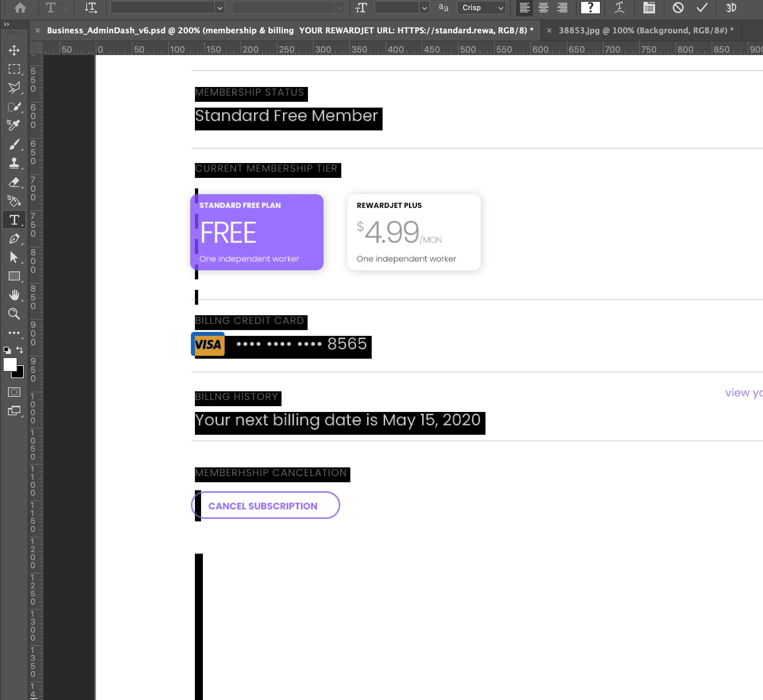
Task: Toggle text orientation button
Action: pyautogui.click(x=91, y=8)
